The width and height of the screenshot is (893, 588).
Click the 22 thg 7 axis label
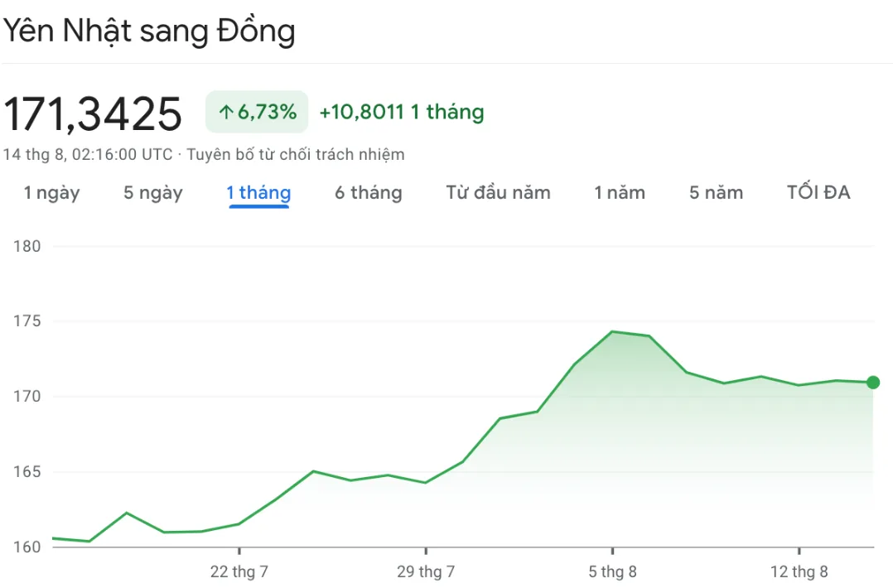pos(239,571)
